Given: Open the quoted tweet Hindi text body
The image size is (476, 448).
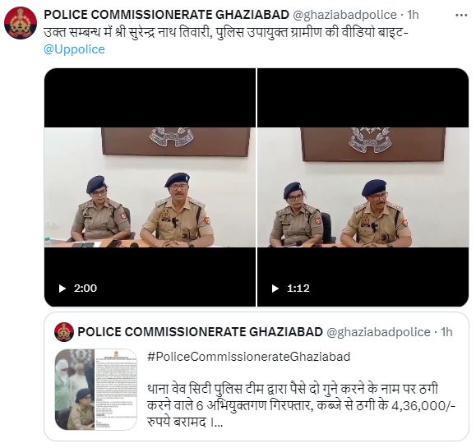Looking at the screenshot, I should coord(301,405).
